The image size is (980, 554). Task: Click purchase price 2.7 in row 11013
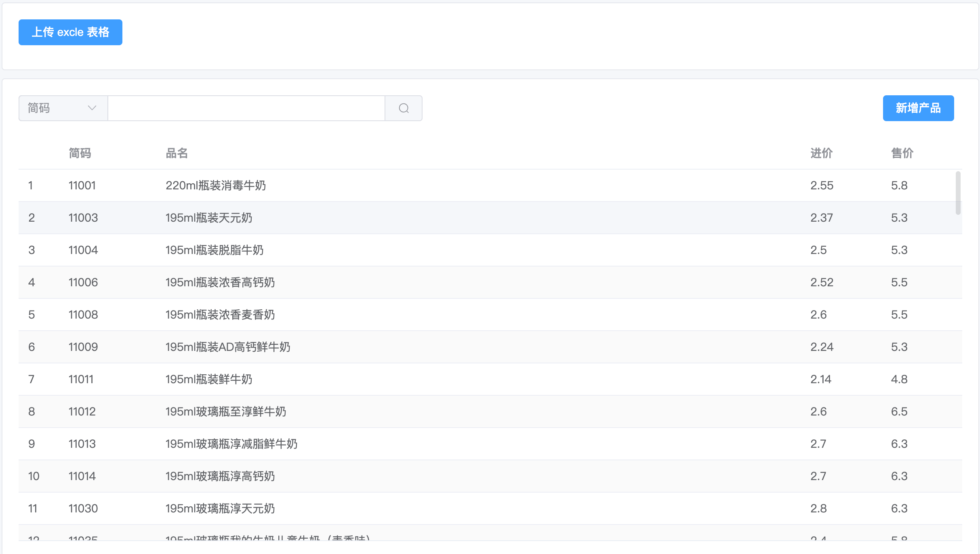(818, 444)
